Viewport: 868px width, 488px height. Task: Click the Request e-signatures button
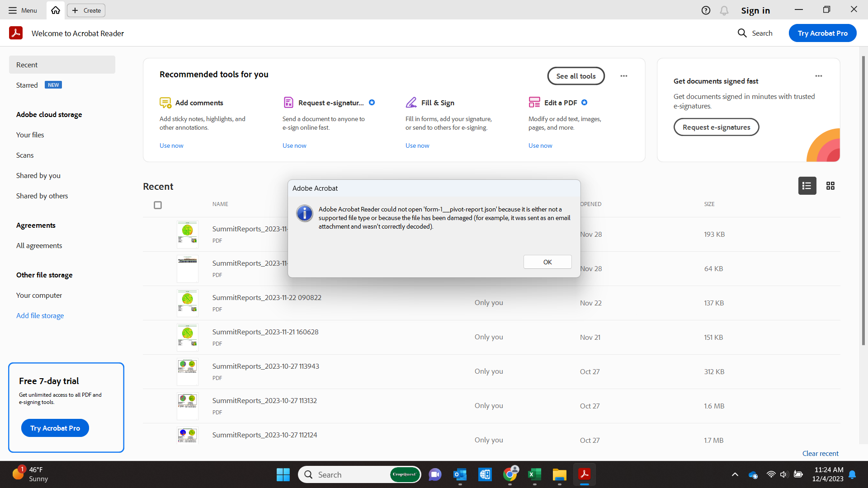tap(716, 127)
